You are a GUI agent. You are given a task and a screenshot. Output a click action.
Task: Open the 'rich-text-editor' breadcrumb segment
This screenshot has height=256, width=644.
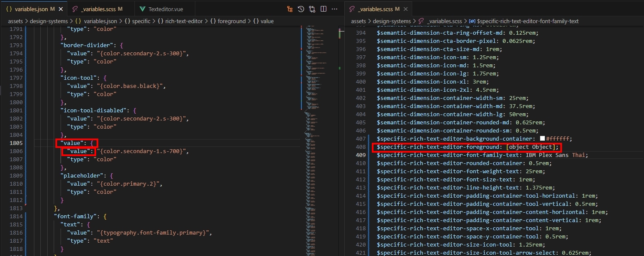[180, 21]
